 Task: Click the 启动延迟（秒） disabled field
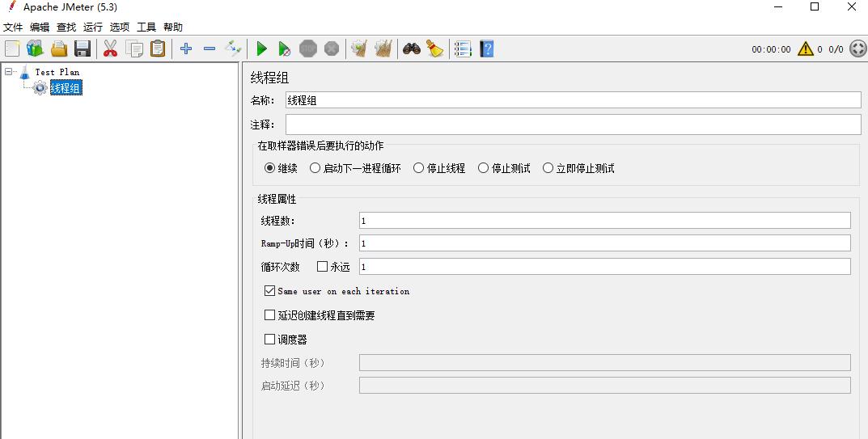604,386
